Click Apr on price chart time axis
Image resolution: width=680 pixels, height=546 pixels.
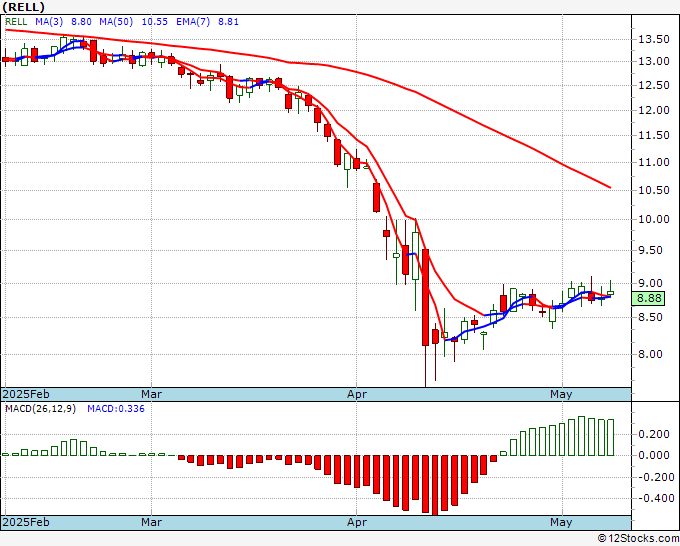(357, 394)
